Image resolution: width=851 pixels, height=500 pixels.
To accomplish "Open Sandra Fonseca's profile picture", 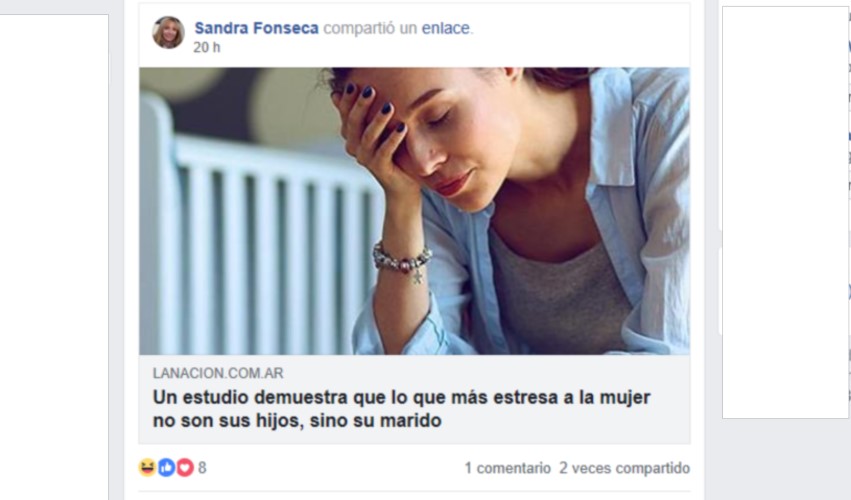I will pos(168,33).
